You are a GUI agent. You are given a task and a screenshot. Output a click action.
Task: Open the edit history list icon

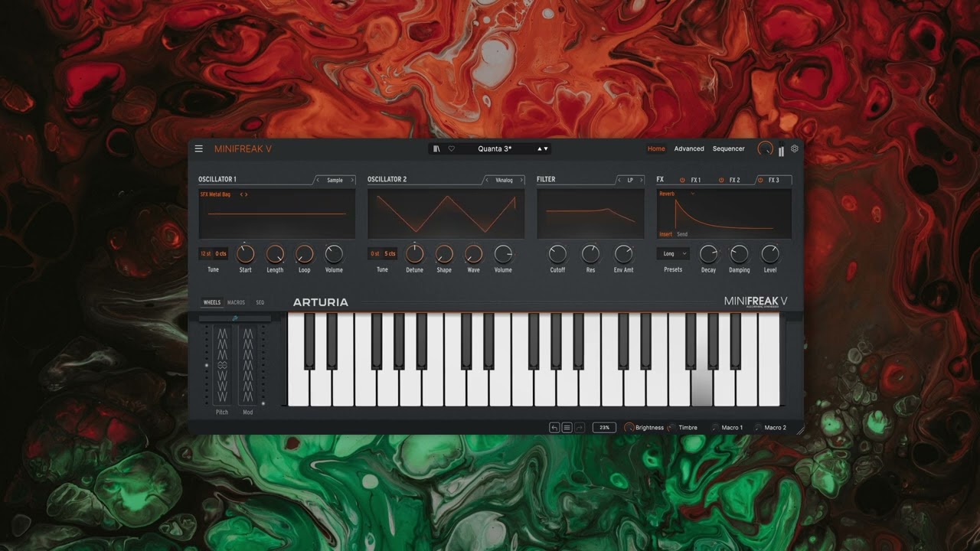click(567, 428)
